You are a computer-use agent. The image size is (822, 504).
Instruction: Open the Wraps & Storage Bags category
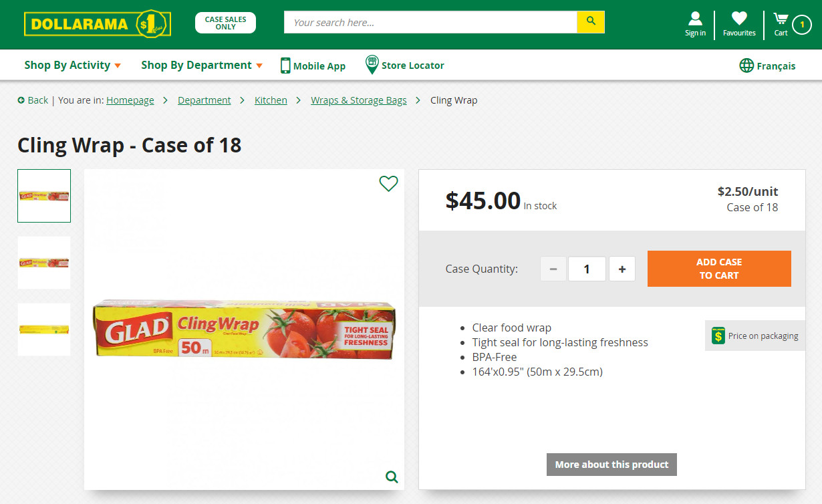[359, 100]
